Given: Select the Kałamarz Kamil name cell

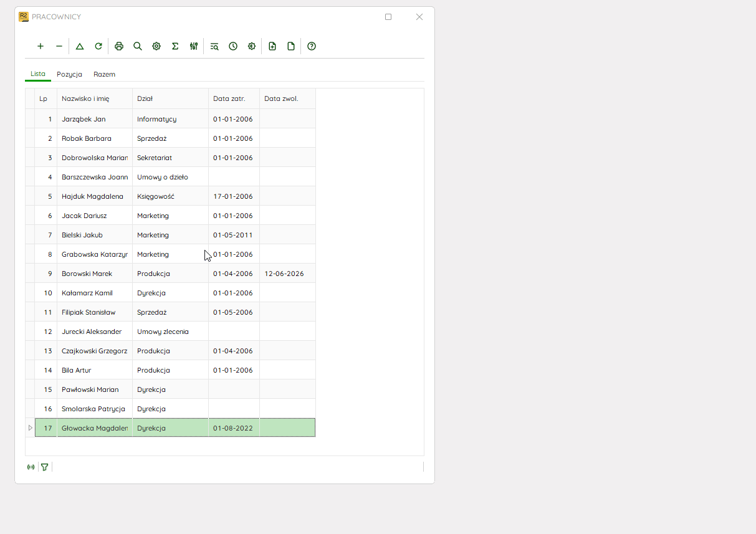Looking at the screenshot, I should [95, 293].
